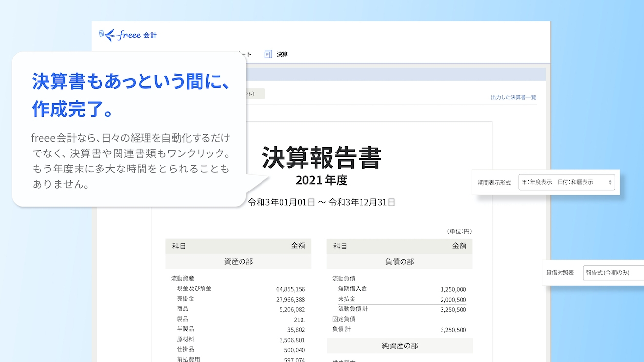Open the 決算 document icon

click(x=268, y=54)
